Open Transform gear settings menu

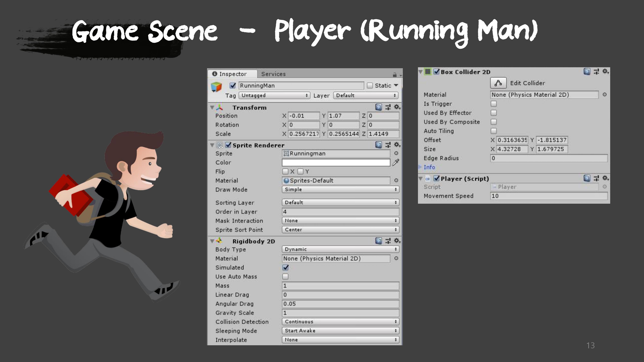[397, 107]
